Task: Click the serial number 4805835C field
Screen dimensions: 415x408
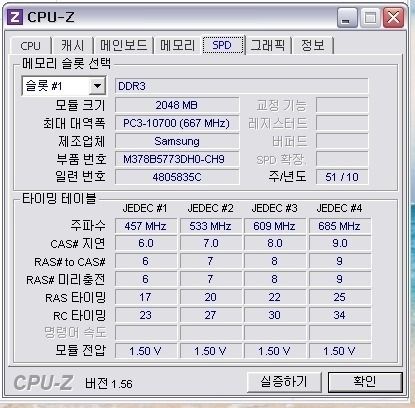Action: point(177,177)
